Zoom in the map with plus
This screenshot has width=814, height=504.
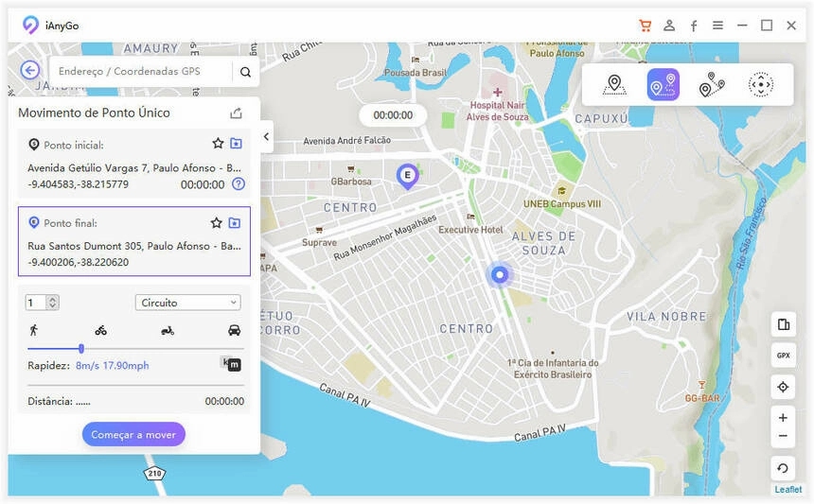coord(783,417)
